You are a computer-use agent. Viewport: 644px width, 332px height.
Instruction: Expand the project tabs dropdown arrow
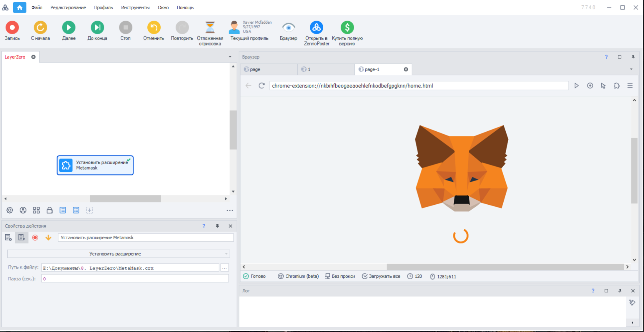pos(230,57)
